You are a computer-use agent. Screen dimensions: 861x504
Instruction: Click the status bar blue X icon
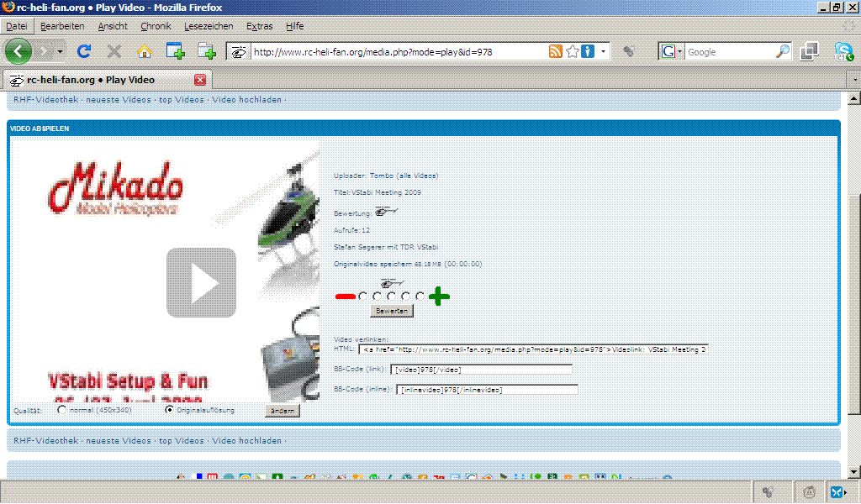tap(837, 492)
